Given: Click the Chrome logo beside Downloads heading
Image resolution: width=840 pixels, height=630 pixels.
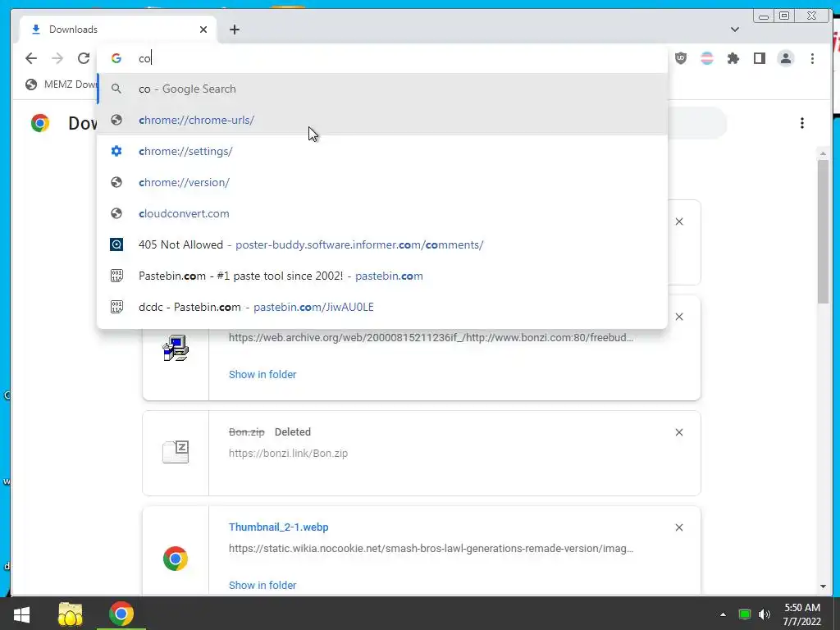Looking at the screenshot, I should point(40,123).
